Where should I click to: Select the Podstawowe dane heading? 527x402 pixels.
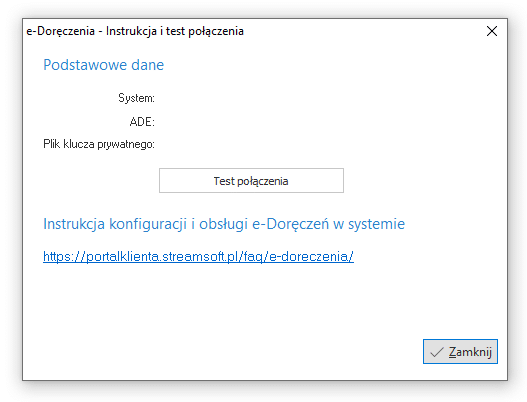tap(104, 65)
